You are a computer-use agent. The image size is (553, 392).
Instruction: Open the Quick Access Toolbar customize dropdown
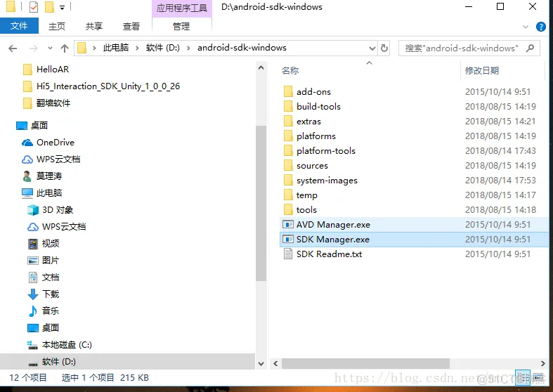pos(62,8)
